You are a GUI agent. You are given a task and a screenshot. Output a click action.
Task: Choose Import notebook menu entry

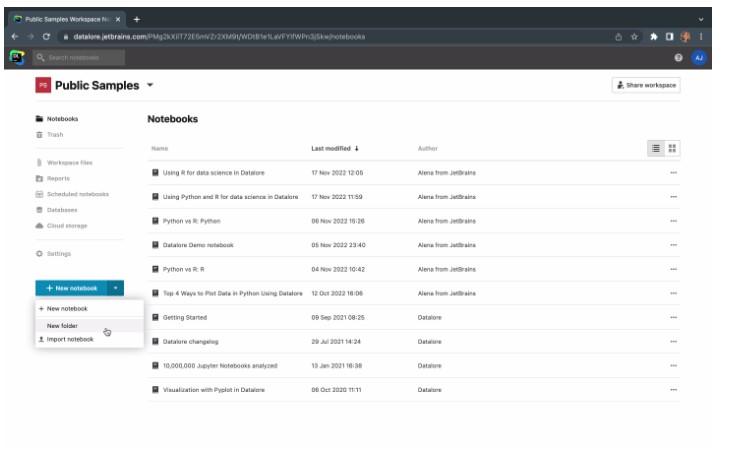(x=70, y=339)
